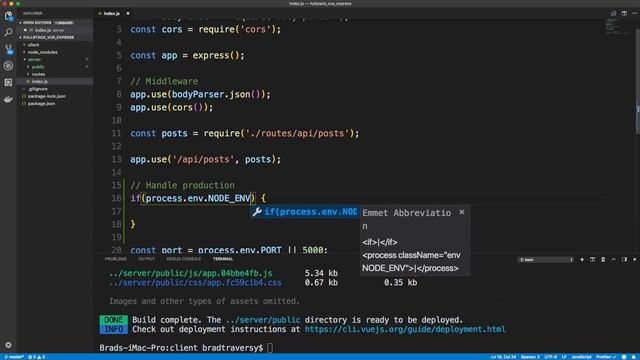The width and height of the screenshot is (640, 360).
Task: Open the Extensions view in the activity bar
Action: point(8,82)
